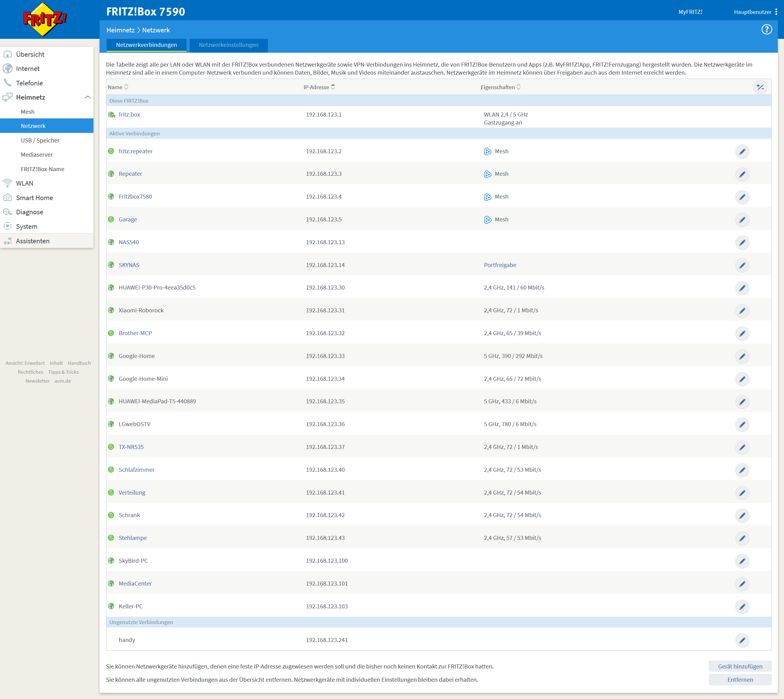This screenshot has width=784, height=699.
Task: Open the fritz.box device link
Action: coord(129,114)
